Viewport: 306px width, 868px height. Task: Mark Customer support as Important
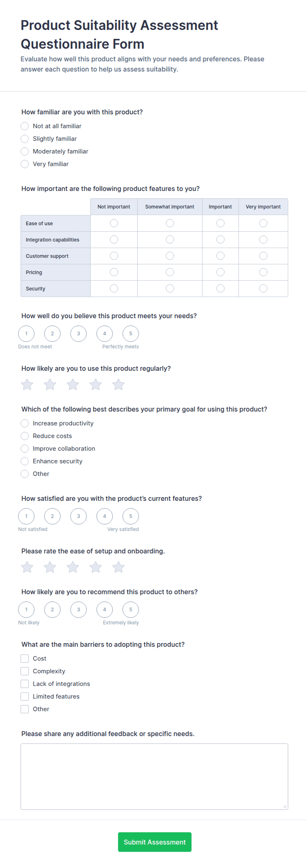220,256
